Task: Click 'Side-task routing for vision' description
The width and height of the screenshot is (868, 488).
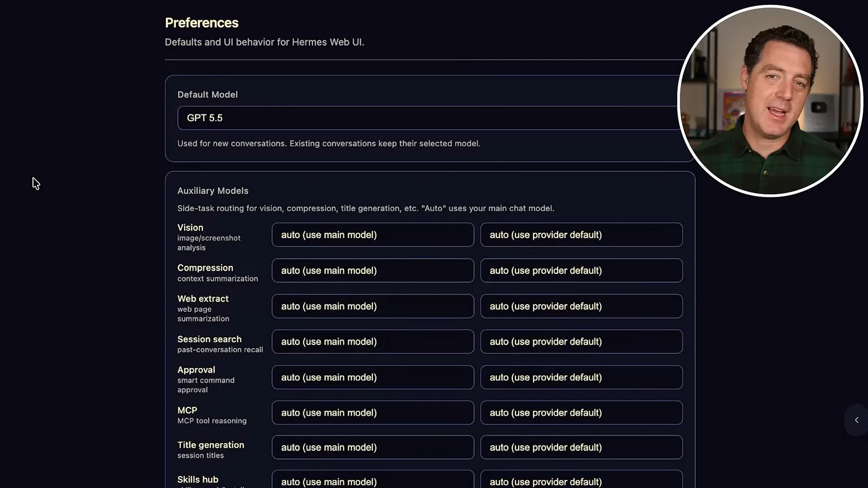Action: click(x=366, y=208)
